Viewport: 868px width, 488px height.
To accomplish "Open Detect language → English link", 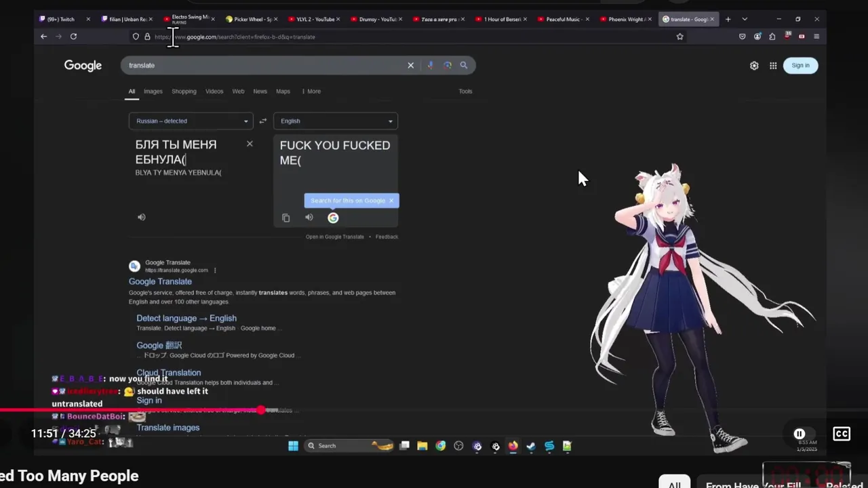I will (186, 318).
